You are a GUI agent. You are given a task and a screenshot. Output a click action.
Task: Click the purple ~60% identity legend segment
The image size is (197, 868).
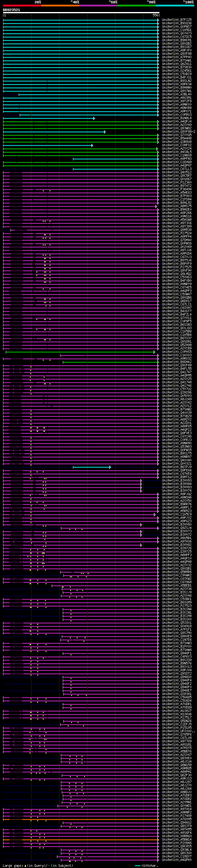99,6
